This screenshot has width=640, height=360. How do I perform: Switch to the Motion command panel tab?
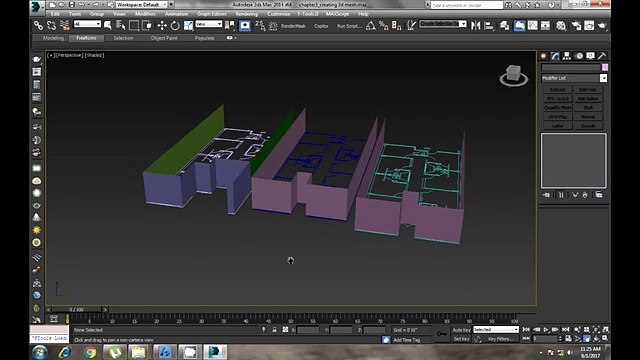579,56
